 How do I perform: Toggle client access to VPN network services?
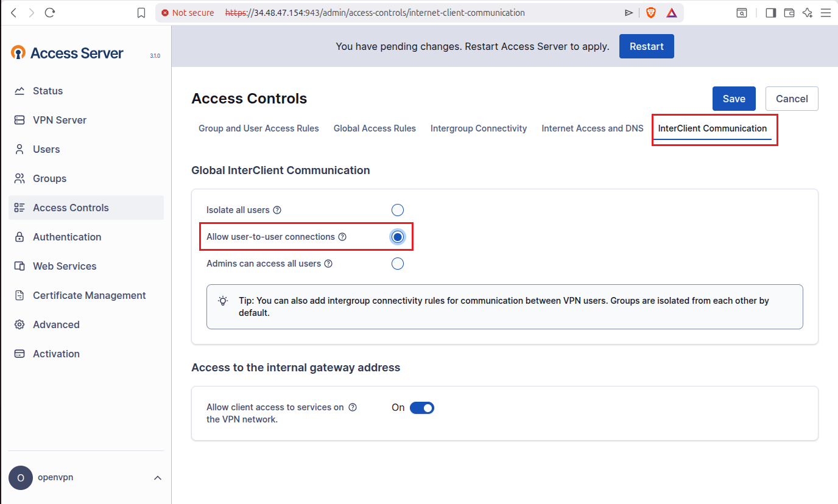[421, 408]
